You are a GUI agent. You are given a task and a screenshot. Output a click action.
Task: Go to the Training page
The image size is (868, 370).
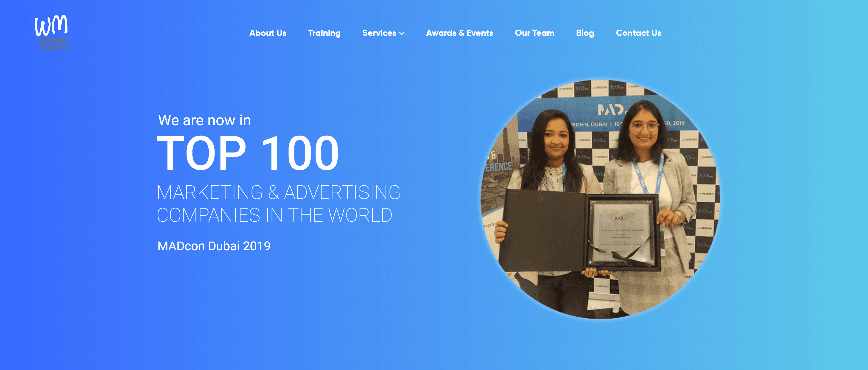[324, 33]
